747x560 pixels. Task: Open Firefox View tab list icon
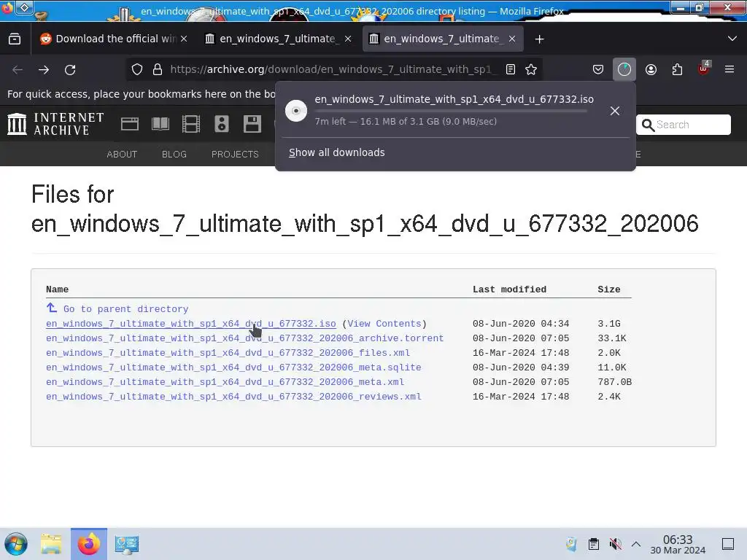(15, 39)
